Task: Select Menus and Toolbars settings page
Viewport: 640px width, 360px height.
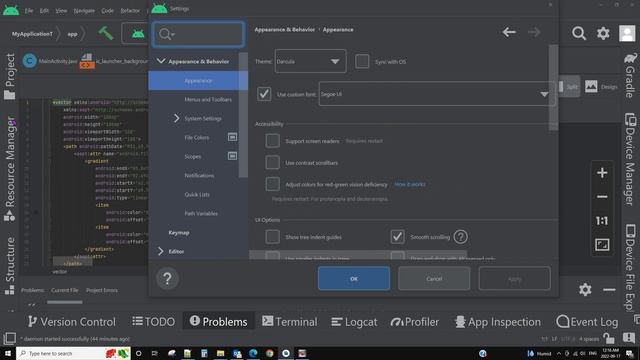Action: point(208,100)
